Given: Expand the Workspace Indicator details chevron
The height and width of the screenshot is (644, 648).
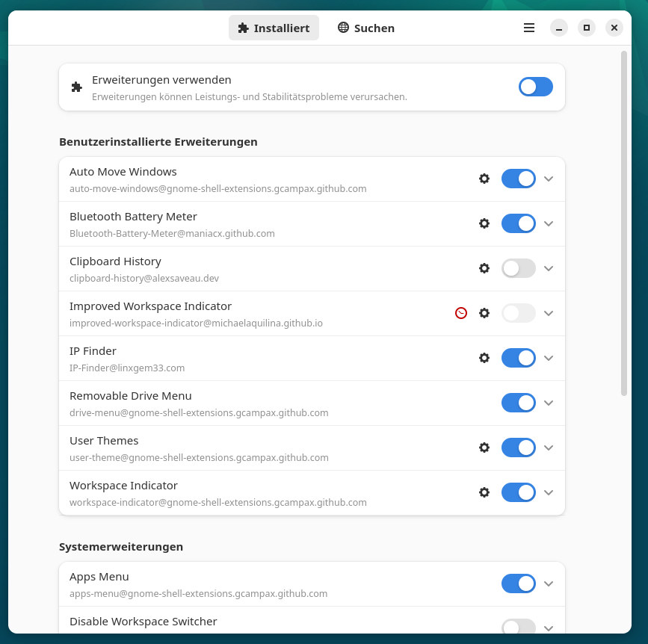Looking at the screenshot, I should [x=549, y=492].
